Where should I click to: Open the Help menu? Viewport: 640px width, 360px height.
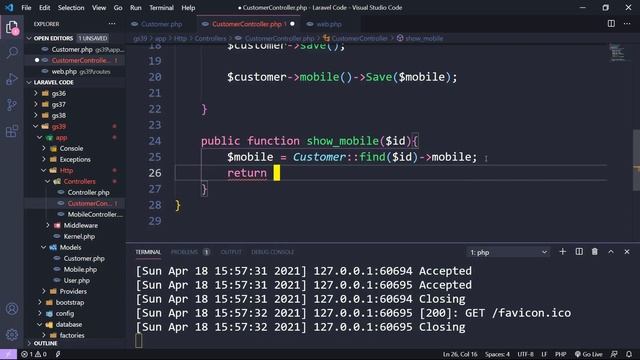(x=188, y=8)
